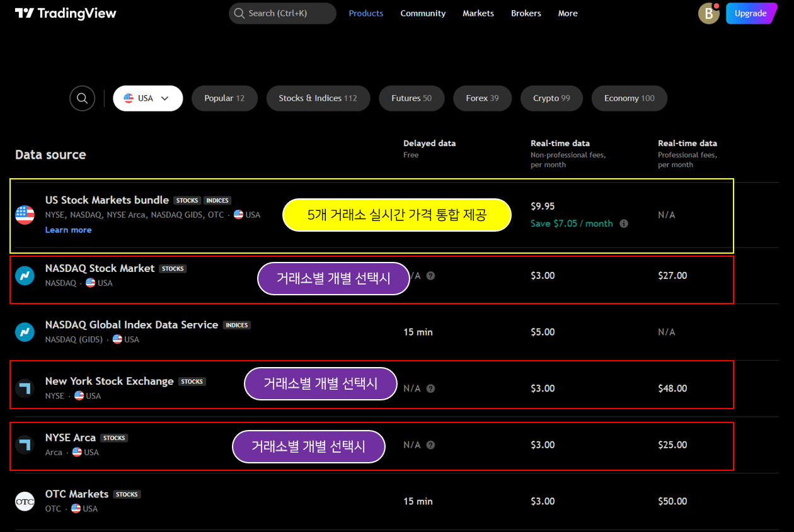The width and height of the screenshot is (794, 532).
Task: Click the US flag icon of Stock Markets bundle
Action: tap(25, 215)
